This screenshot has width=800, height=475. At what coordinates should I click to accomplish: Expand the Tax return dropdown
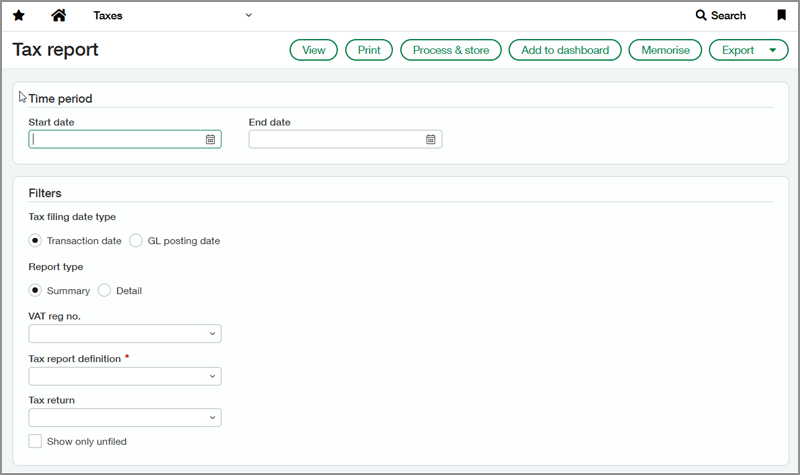click(x=213, y=418)
